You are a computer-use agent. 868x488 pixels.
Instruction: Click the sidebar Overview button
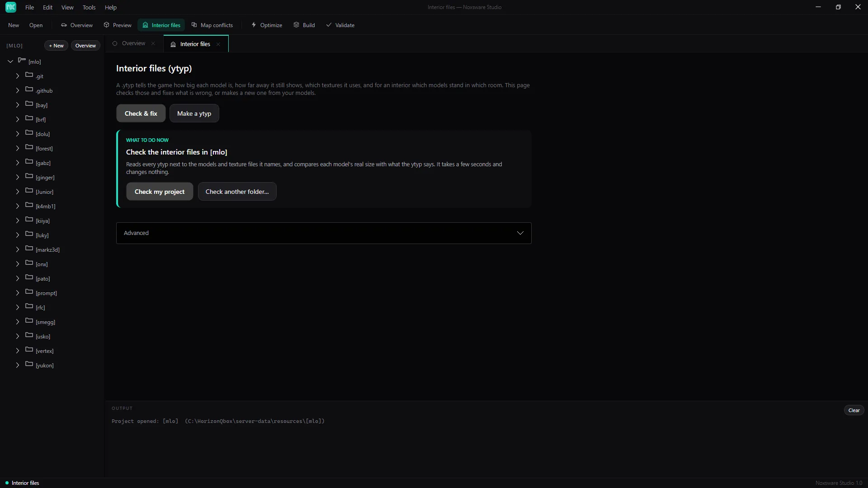(x=85, y=46)
